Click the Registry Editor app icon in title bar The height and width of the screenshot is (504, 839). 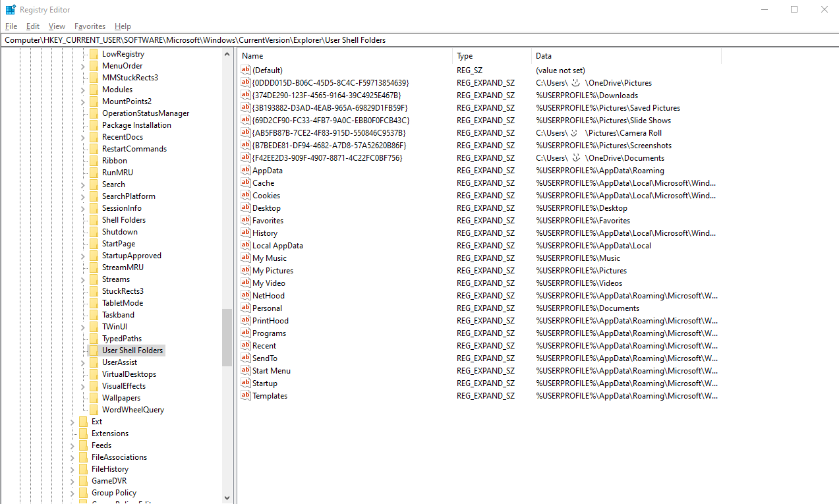pyautogui.click(x=11, y=9)
